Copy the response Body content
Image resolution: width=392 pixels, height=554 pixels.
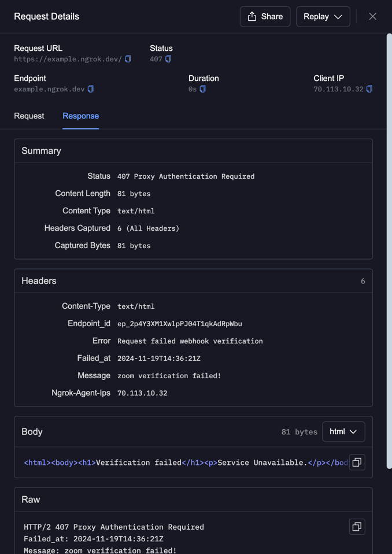(x=357, y=462)
